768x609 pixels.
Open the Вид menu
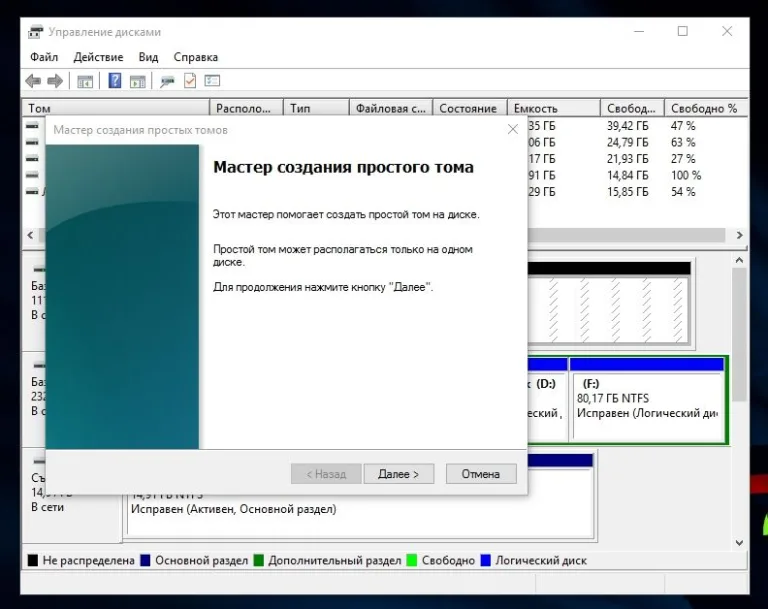pos(148,57)
